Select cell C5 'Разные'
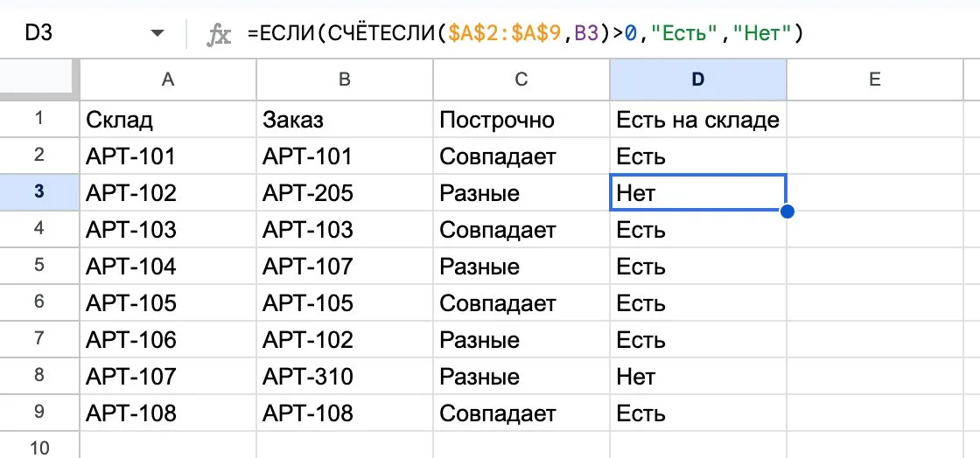Viewport: 980px width, 458px height. 521,266
